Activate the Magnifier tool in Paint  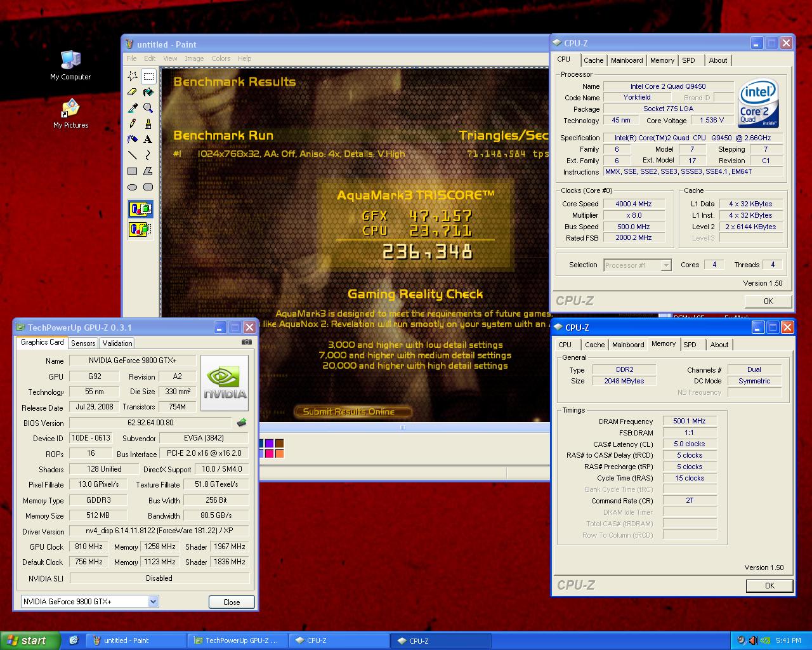148,108
